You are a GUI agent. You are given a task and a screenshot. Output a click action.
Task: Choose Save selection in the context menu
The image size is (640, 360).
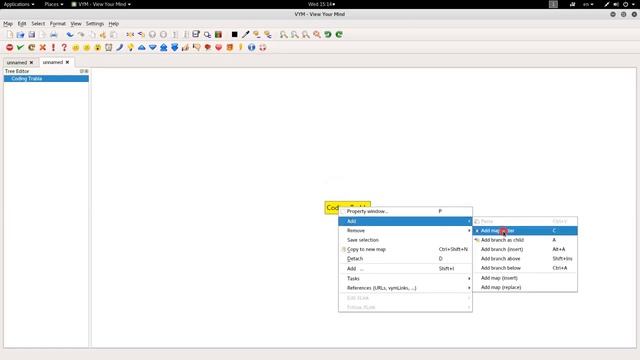click(x=405, y=240)
